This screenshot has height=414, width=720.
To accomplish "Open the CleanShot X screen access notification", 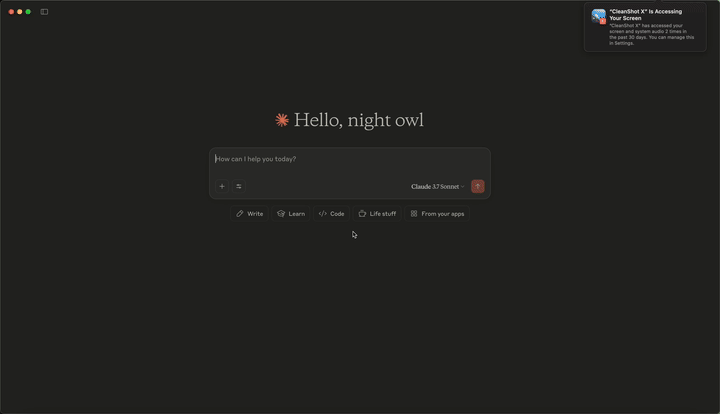I will coord(645,27).
